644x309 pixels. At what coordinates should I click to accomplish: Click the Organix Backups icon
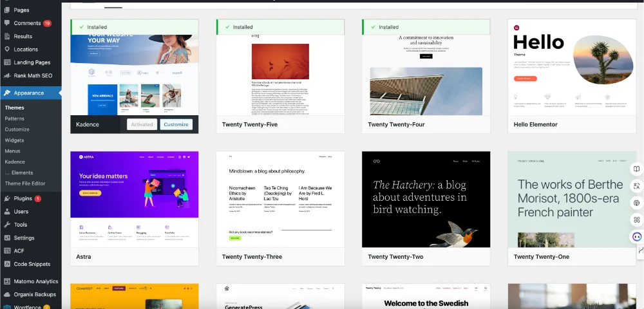[7, 295]
